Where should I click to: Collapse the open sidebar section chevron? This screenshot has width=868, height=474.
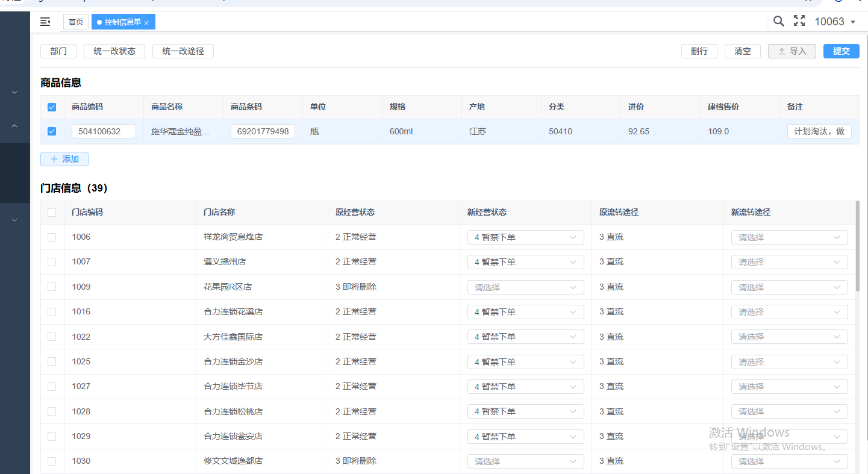coord(15,126)
